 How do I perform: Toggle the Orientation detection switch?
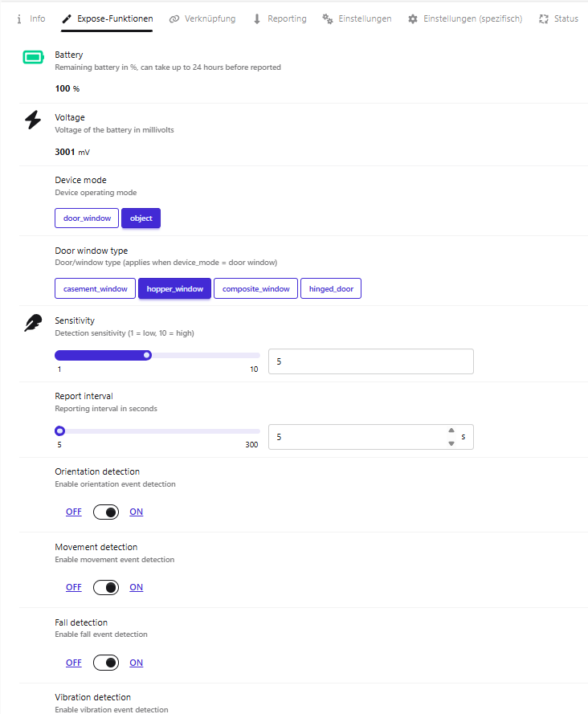[106, 512]
